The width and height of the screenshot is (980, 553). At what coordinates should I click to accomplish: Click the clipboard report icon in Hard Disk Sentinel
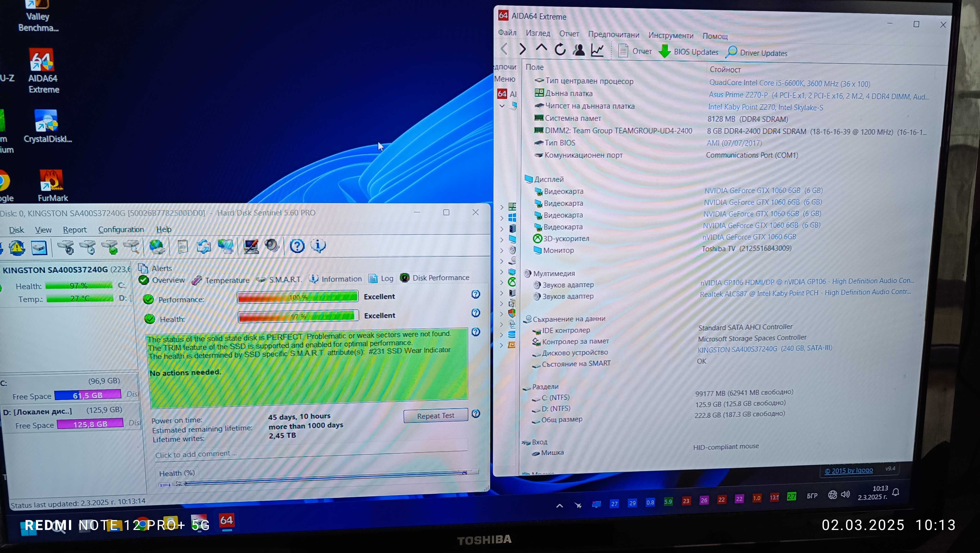click(x=183, y=247)
